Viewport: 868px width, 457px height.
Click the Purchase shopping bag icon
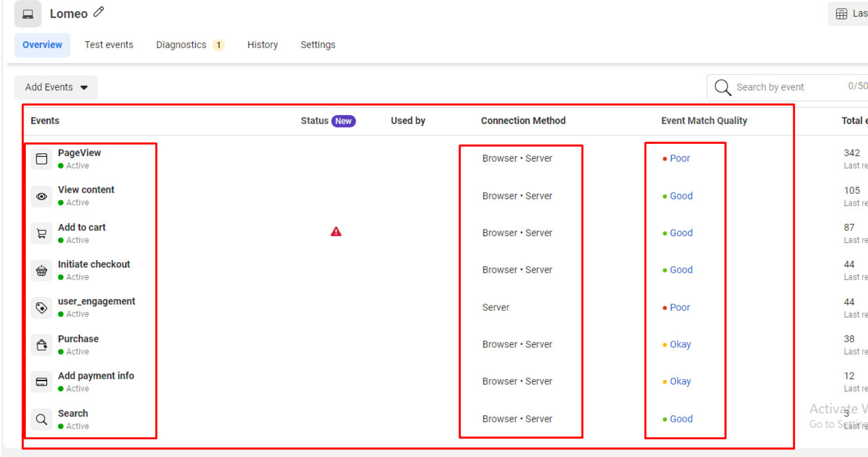(x=42, y=345)
